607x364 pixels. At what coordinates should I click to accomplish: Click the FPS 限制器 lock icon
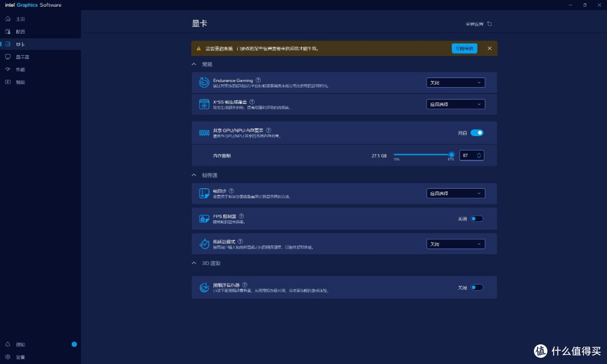tap(204, 219)
